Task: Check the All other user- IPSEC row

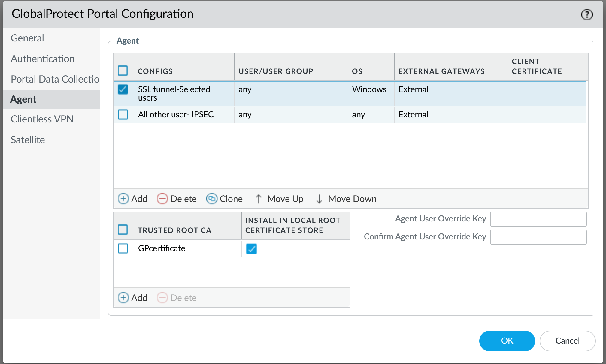Action: [x=123, y=114]
